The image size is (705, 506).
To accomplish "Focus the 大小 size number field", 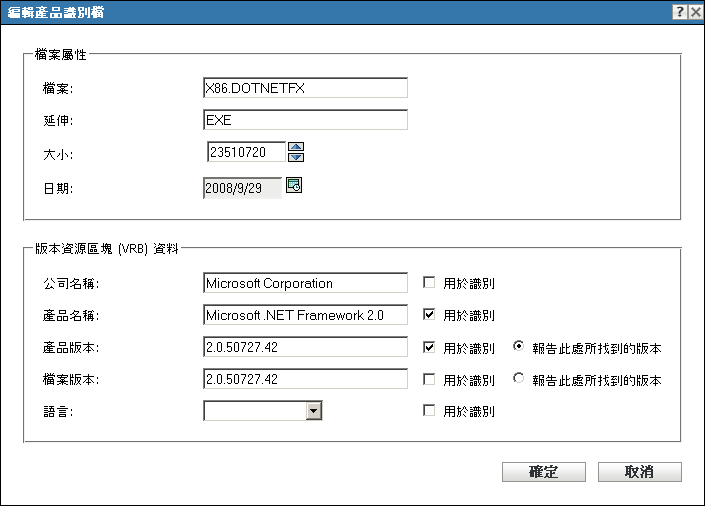I will [244, 152].
